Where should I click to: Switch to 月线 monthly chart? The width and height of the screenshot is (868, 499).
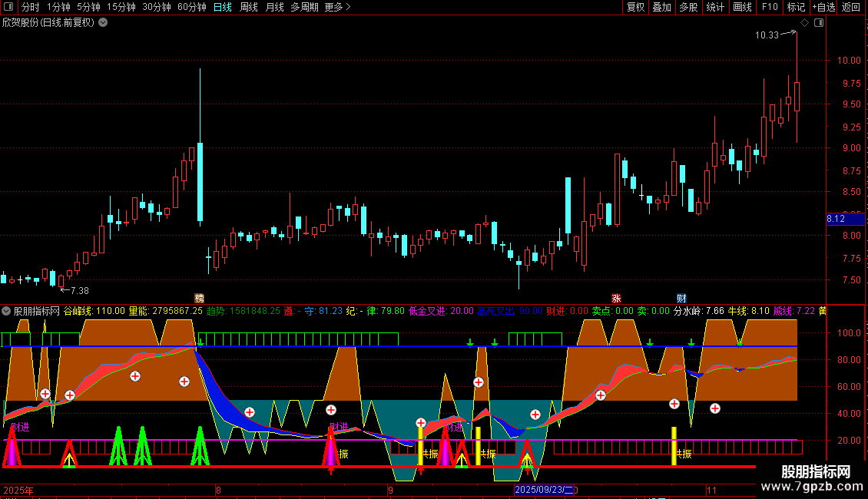274,7
